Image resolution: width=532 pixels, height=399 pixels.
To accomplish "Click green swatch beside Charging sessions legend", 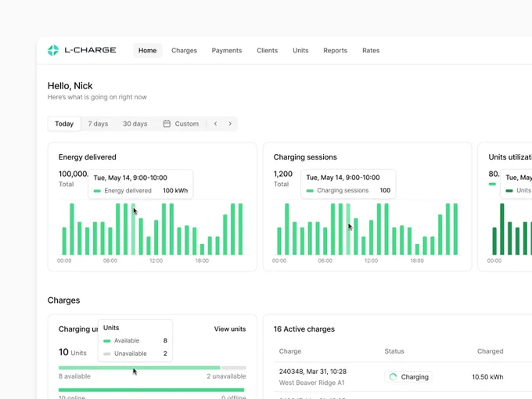I will click(310, 191).
